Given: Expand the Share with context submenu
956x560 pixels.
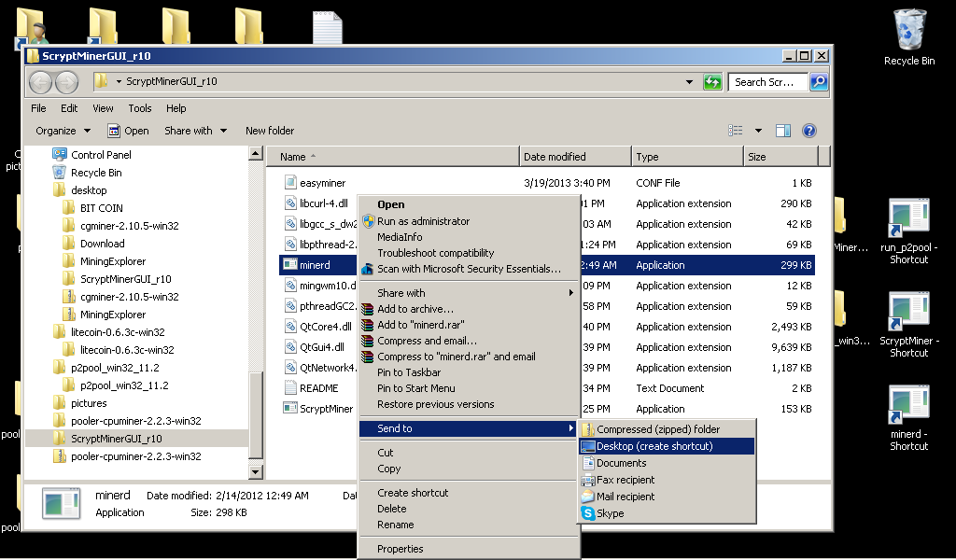Looking at the screenshot, I should 469,293.
